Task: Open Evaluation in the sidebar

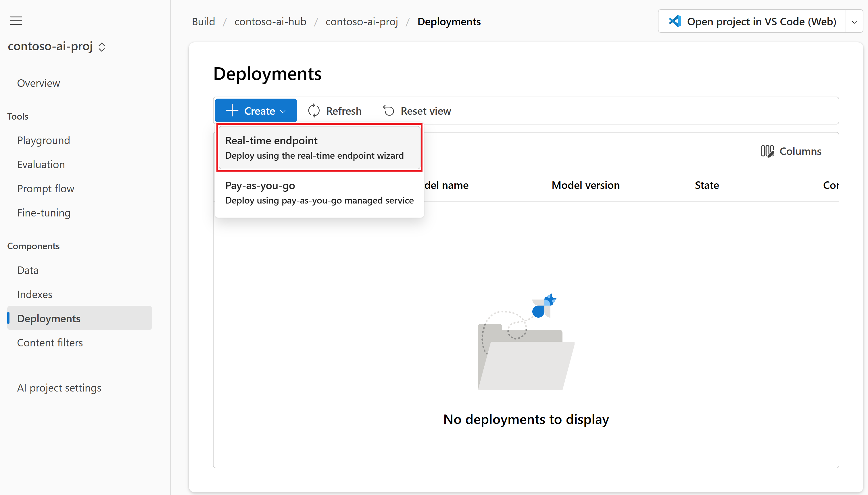Action: pos(41,164)
